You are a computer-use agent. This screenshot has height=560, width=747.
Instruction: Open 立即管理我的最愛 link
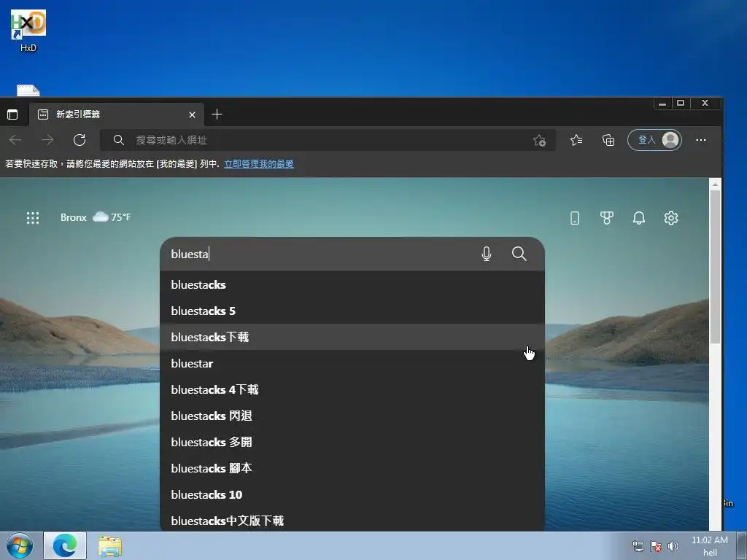(x=259, y=164)
